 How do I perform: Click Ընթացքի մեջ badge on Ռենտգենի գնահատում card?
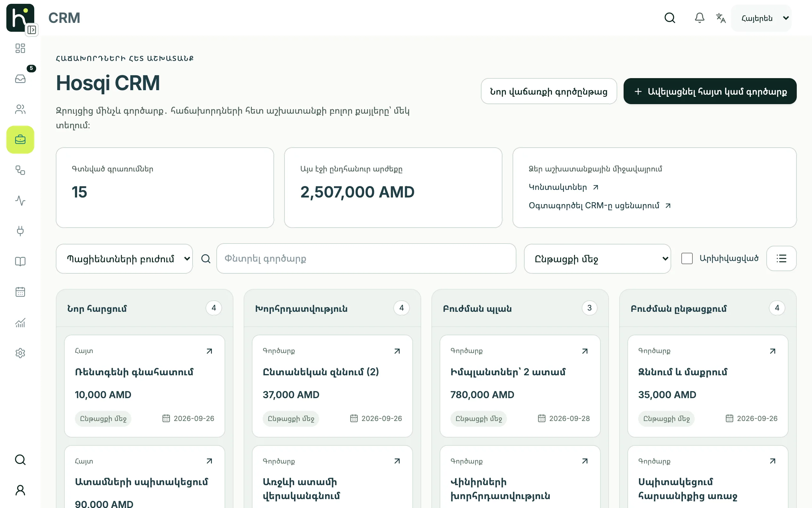[103, 419]
